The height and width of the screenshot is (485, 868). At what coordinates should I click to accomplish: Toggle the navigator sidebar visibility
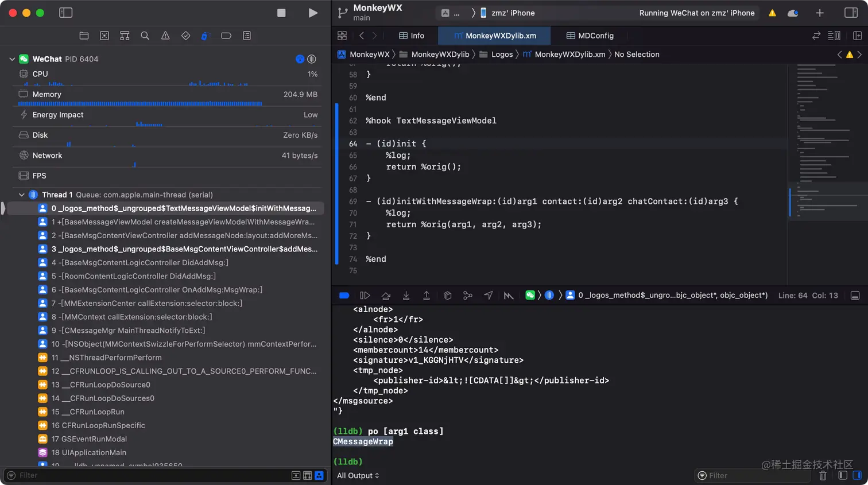point(66,13)
